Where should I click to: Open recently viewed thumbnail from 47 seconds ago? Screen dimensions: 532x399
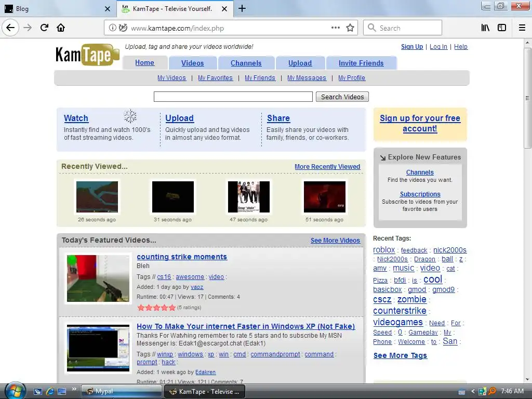coord(249,197)
